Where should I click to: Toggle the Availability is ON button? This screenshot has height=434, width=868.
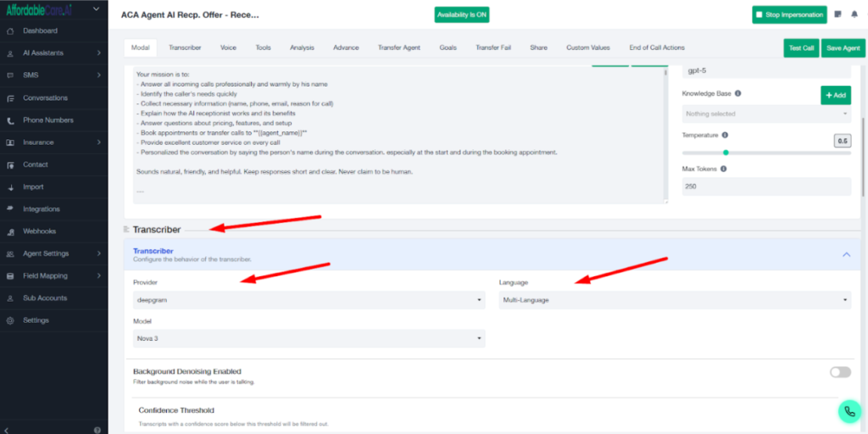461,15
